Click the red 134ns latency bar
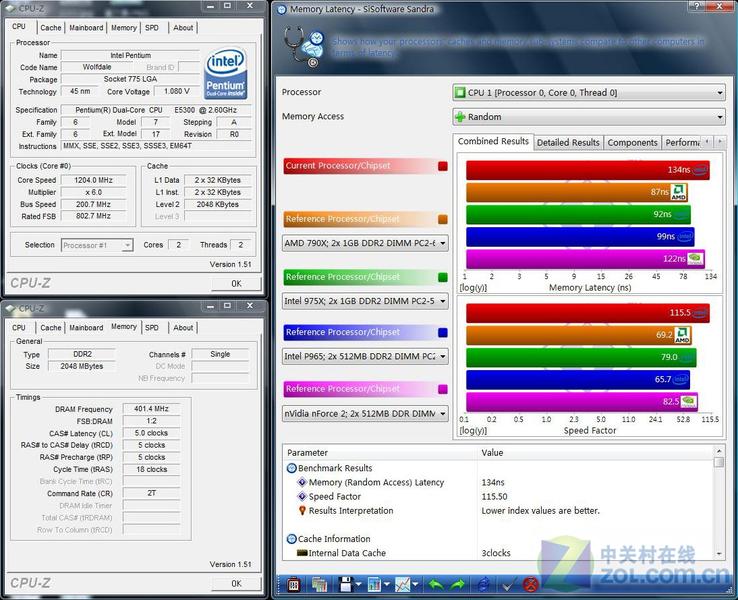738x600 pixels. tap(588, 170)
